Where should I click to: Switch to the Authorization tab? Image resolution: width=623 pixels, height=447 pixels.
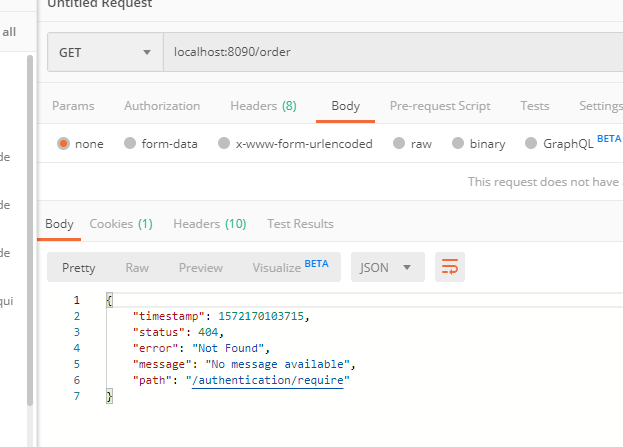click(162, 106)
